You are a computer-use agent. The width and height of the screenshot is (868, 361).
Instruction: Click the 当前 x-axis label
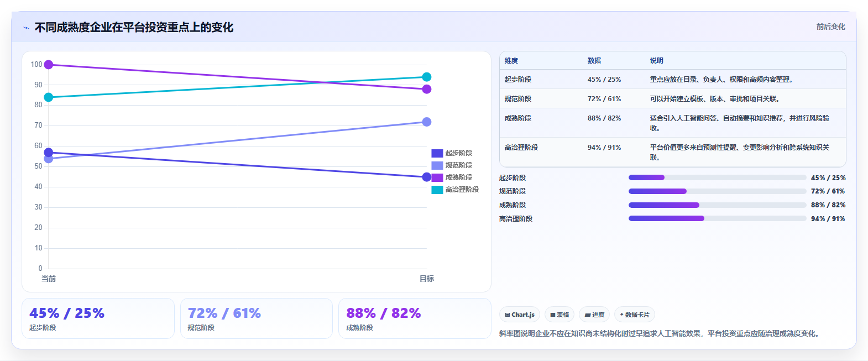49,279
